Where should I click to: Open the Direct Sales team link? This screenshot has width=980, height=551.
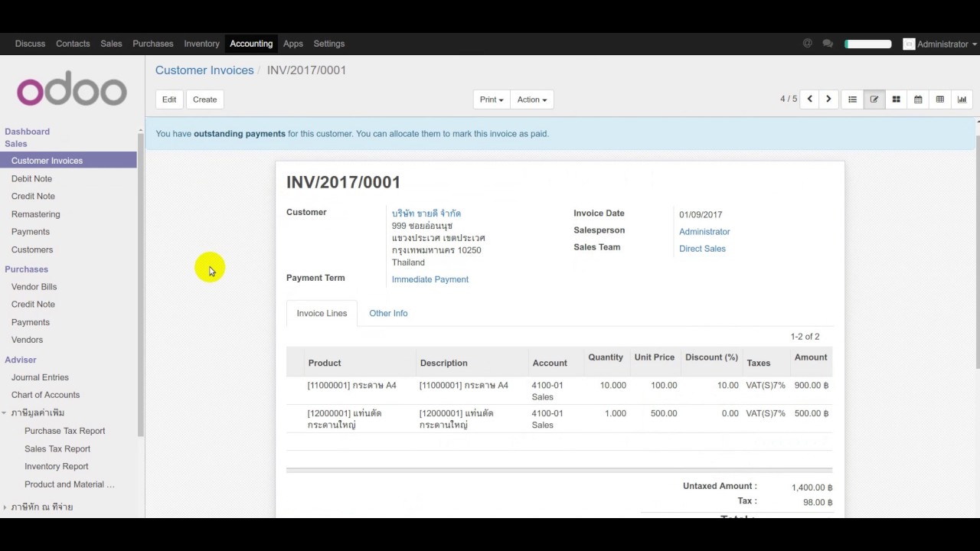pyautogui.click(x=702, y=249)
